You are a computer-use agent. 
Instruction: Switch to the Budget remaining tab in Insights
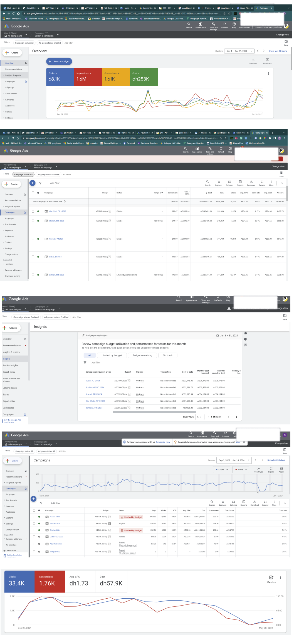(x=142, y=355)
